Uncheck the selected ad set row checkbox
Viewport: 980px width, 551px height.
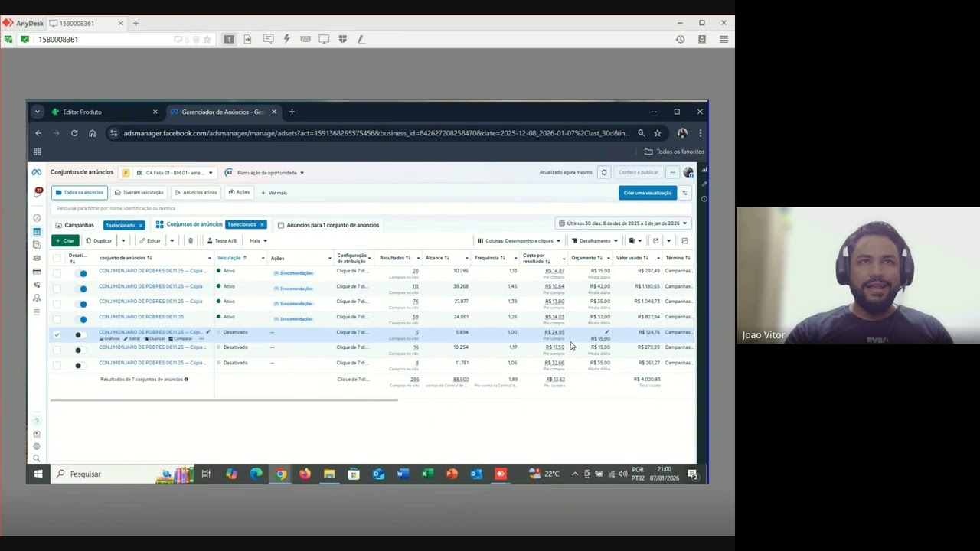pyautogui.click(x=57, y=334)
